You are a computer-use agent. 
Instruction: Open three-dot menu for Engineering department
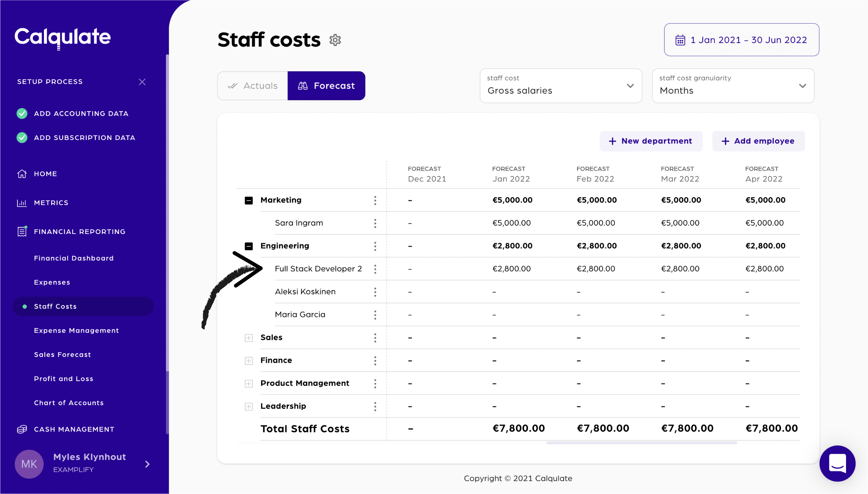[375, 246]
